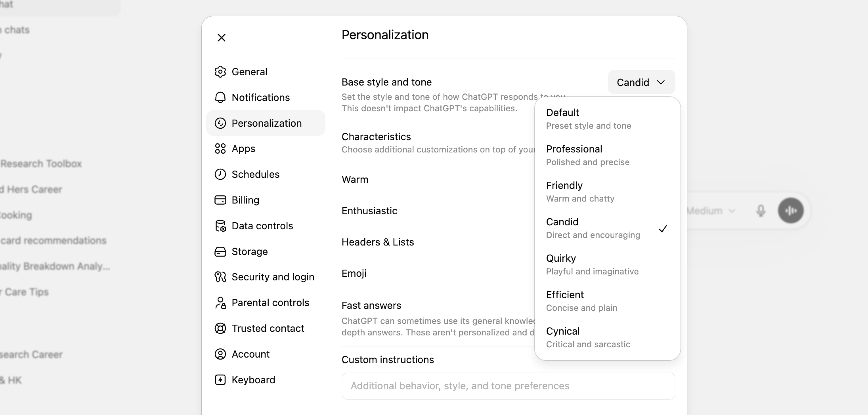This screenshot has height=415, width=868.
Task: Pick the Friendly warm and chatty style
Action: point(607,192)
